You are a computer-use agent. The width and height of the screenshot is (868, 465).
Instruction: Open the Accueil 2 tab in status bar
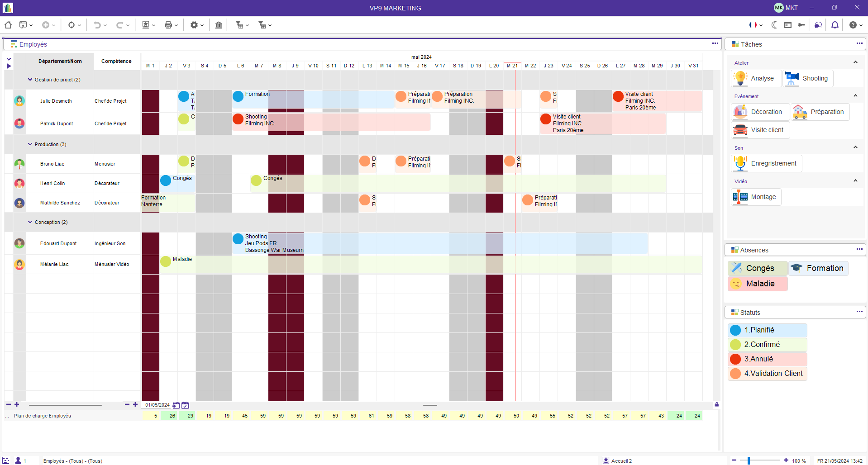617,460
